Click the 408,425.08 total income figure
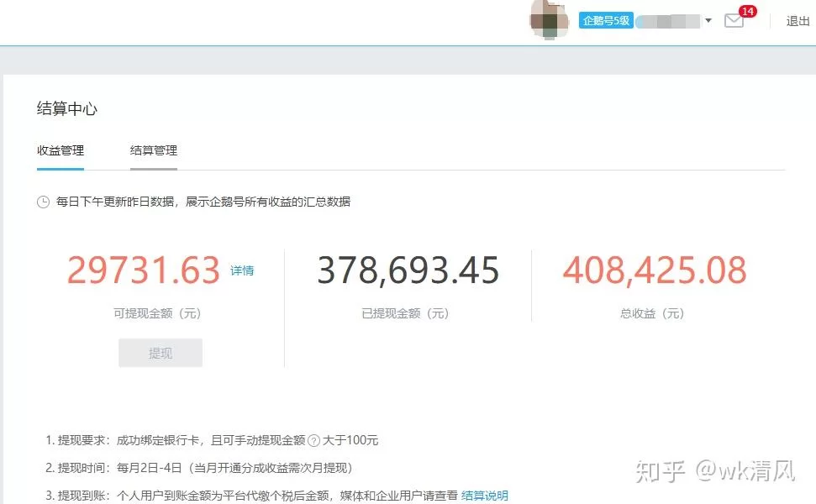This screenshot has width=816, height=504. click(x=655, y=270)
